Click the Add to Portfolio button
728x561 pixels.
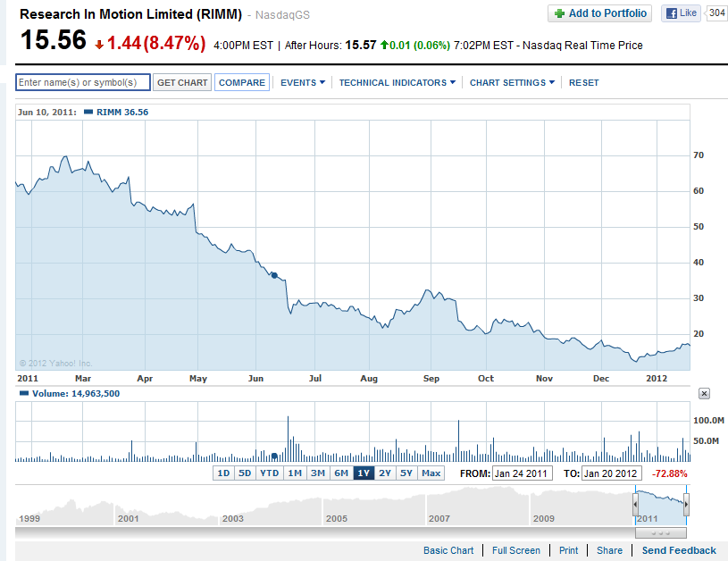[600, 13]
